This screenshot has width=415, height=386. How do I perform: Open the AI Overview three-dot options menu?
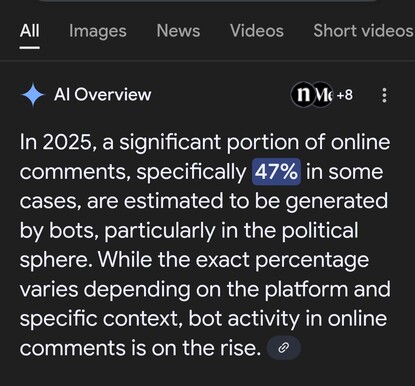click(384, 95)
